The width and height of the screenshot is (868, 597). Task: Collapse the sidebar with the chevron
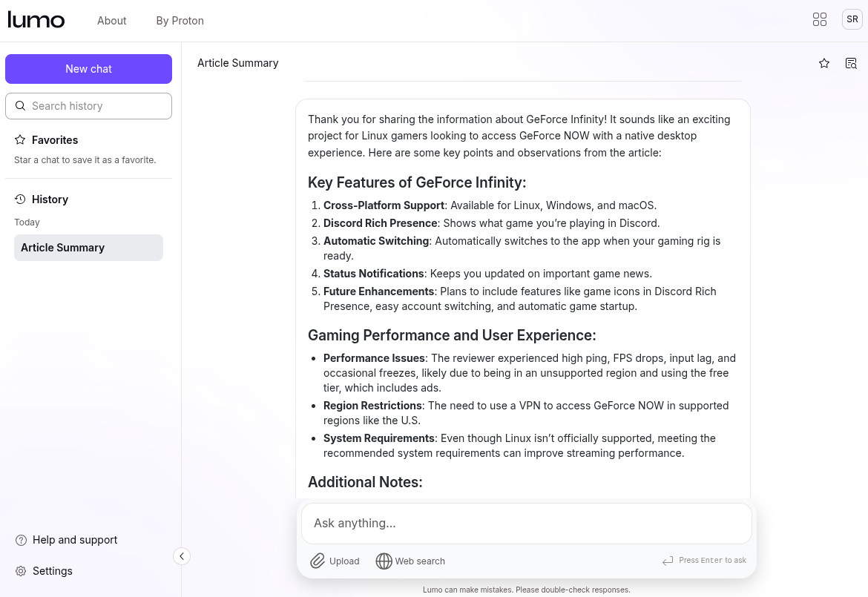click(182, 556)
